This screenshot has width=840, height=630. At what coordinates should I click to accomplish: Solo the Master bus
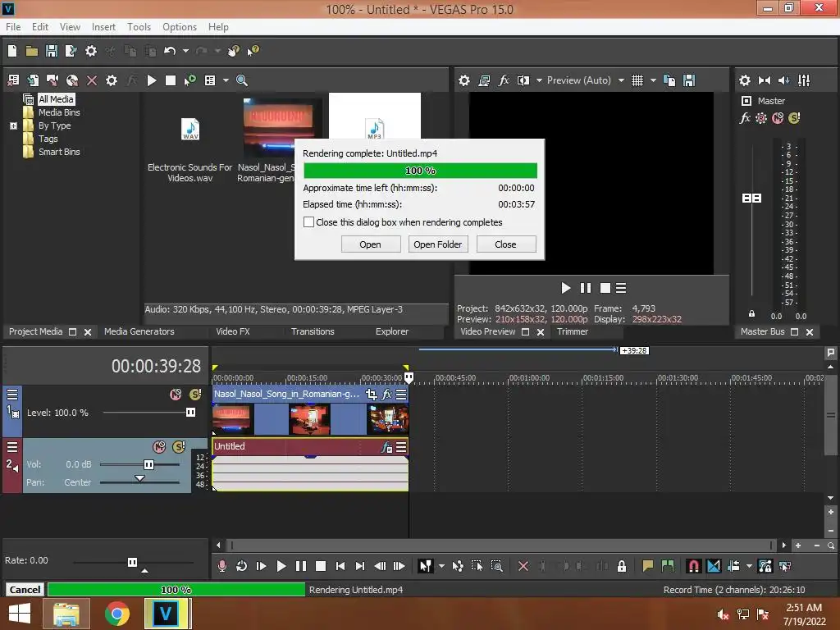point(794,118)
